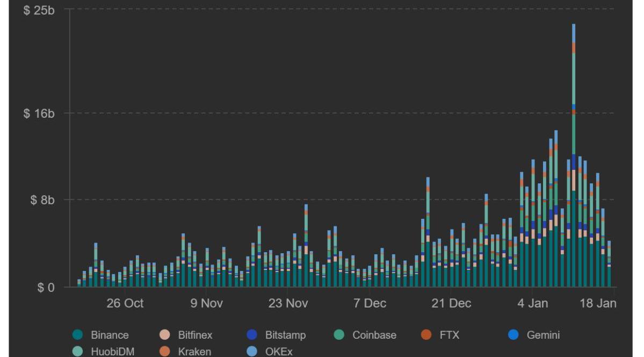
Task: Select the 4 Jan x-axis date label
Action: tap(533, 303)
